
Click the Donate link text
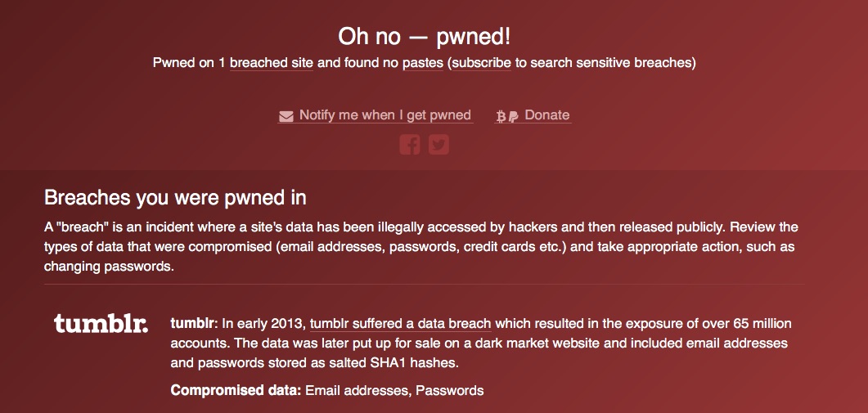tap(546, 115)
